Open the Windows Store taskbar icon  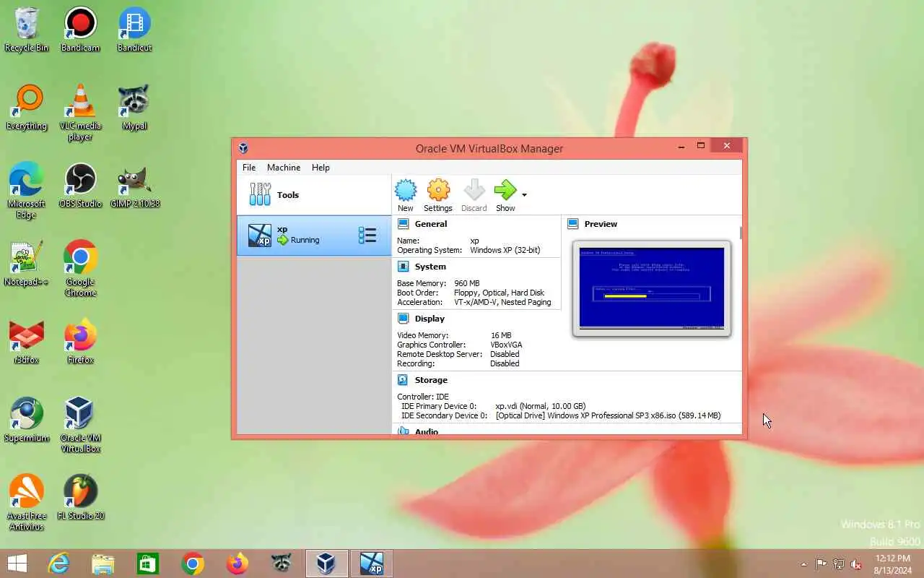148,564
